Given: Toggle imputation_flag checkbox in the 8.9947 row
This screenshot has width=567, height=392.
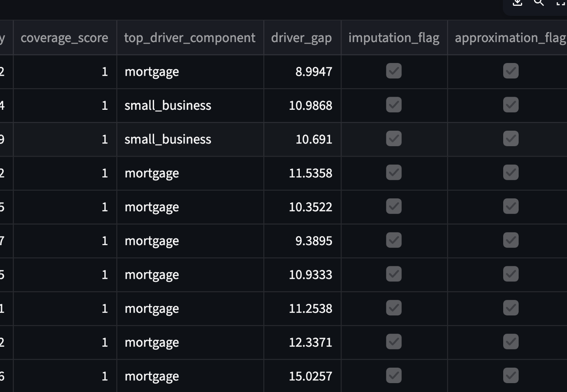Looking at the screenshot, I should (x=393, y=71).
